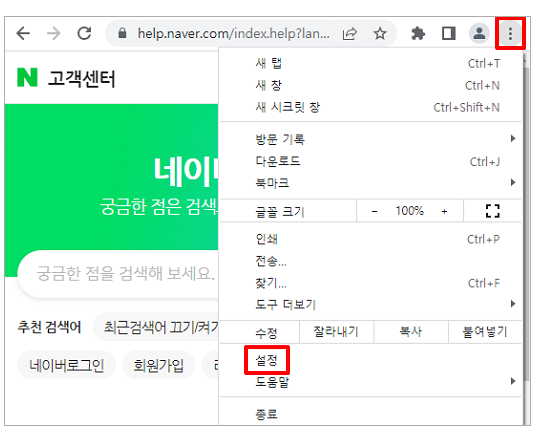This screenshot has height=431, width=533.
Task: Click the green Naver N logo
Action: pyautogui.click(x=27, y=77)
